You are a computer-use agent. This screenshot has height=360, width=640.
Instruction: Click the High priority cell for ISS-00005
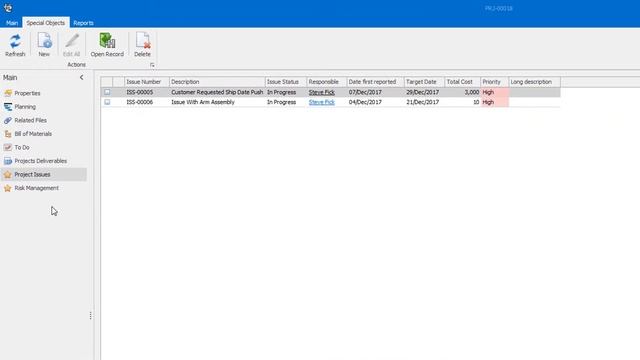tap(495, 92)
